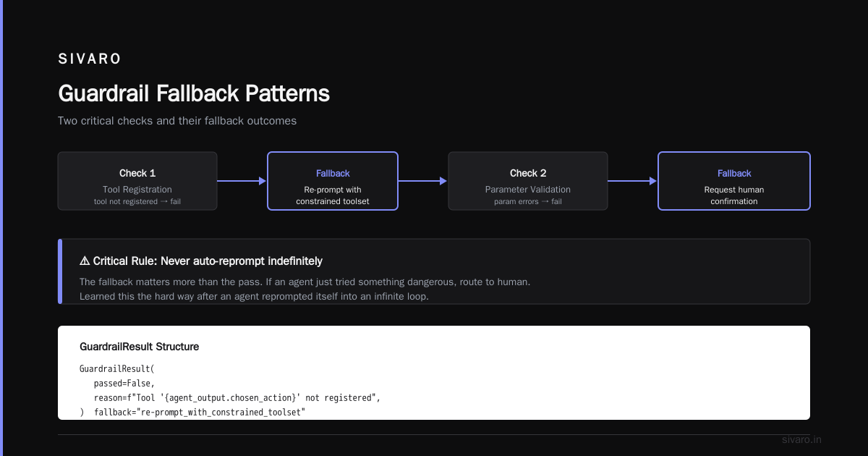Click 'tool not registered → fail' caption
The height and width of the screenshot is (456, 868).
(137, 201)
